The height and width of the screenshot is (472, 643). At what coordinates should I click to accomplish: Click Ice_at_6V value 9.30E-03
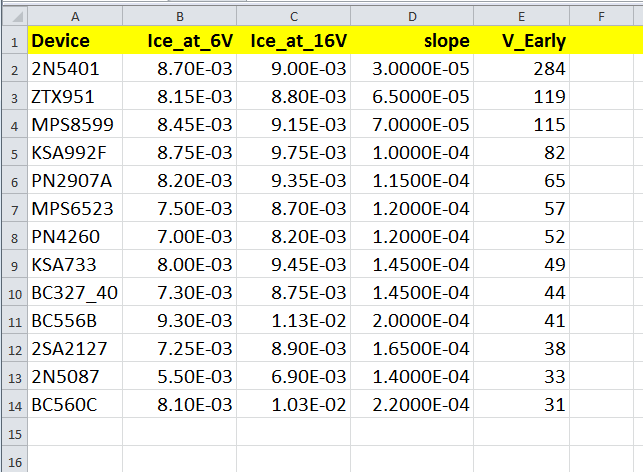point(180,320)
